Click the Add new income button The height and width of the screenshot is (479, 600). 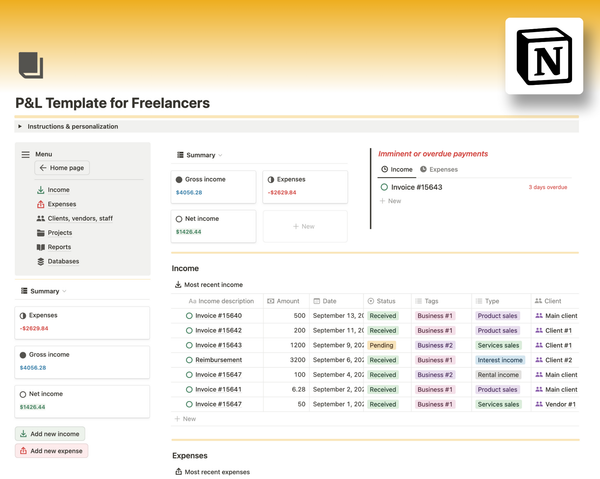(x=50, y=434)
